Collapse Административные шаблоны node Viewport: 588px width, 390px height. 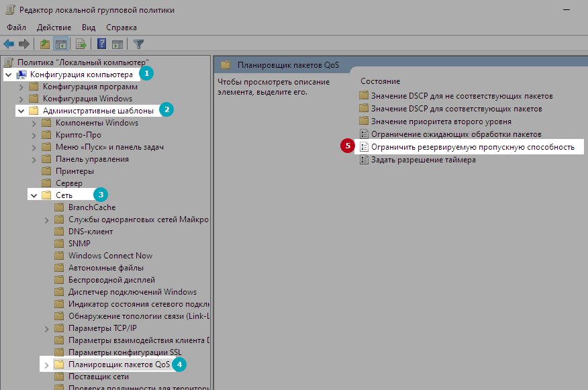point(21,111)
